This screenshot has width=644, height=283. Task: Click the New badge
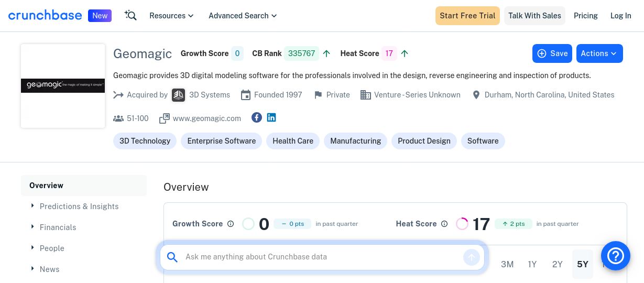point(100,16)
